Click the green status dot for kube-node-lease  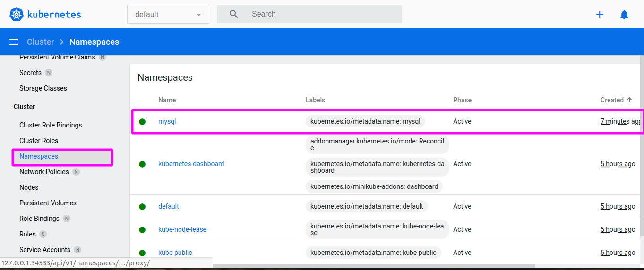pos(142,229)
